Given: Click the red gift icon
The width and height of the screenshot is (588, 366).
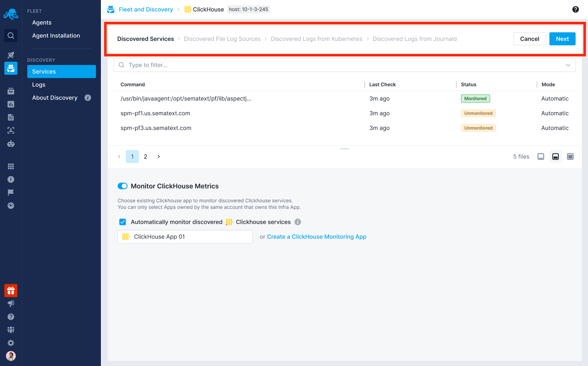Looking at the screenshot, I should tap(11, 291).
